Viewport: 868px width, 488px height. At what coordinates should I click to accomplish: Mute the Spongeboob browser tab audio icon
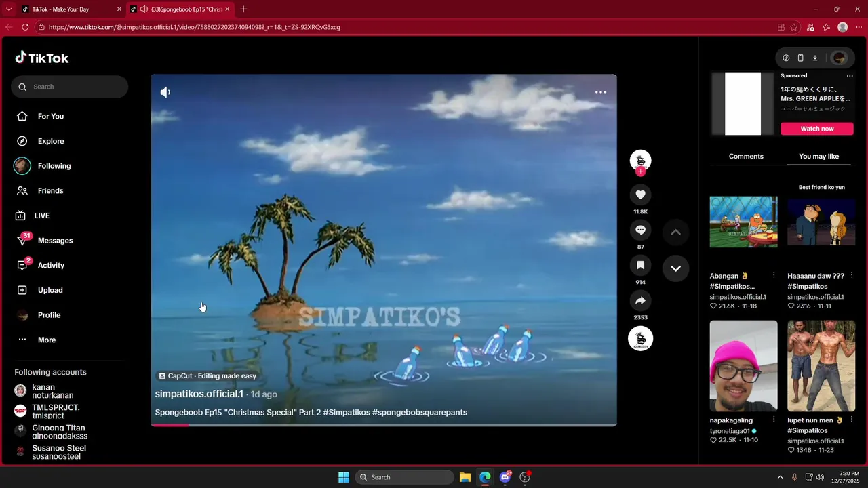144,9
